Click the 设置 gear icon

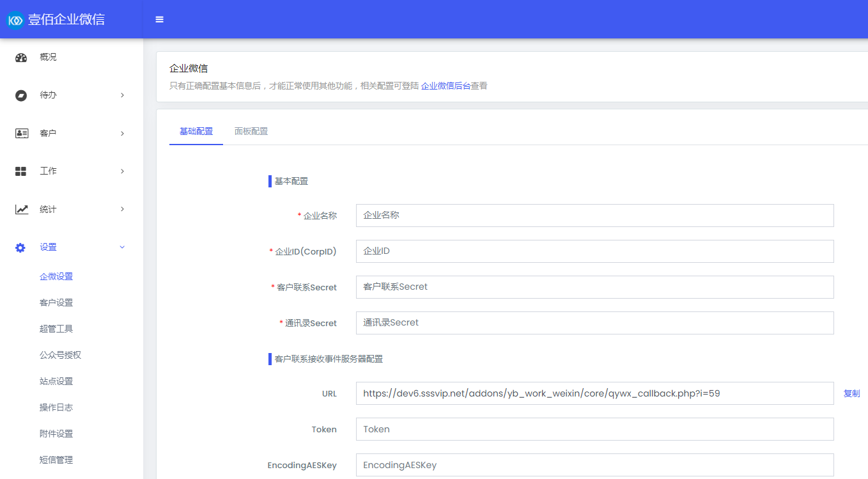click(20, 247)
